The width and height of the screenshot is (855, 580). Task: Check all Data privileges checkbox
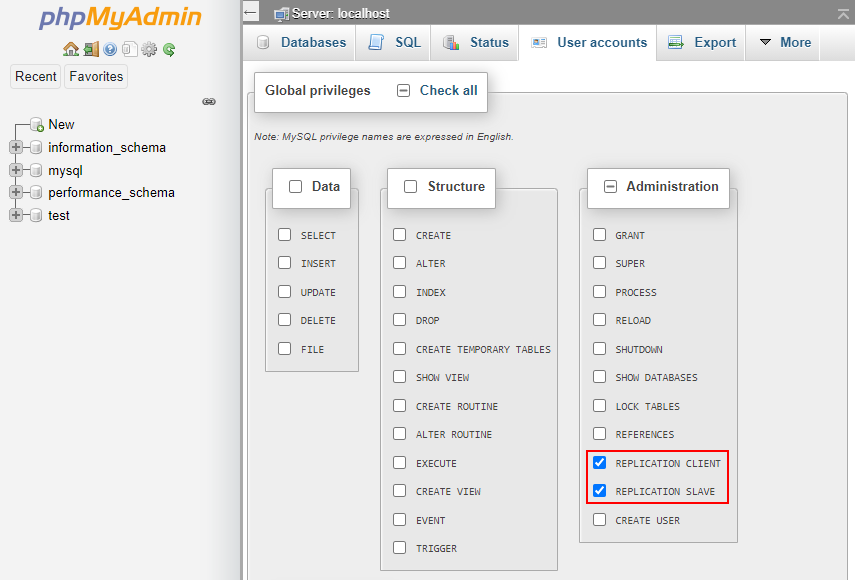pos(296,186)
